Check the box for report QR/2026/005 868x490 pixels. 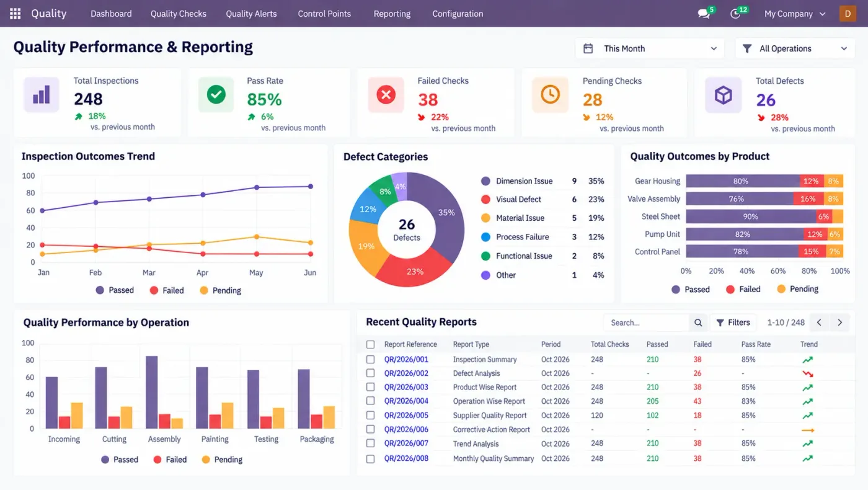click(x=370, y=416)
